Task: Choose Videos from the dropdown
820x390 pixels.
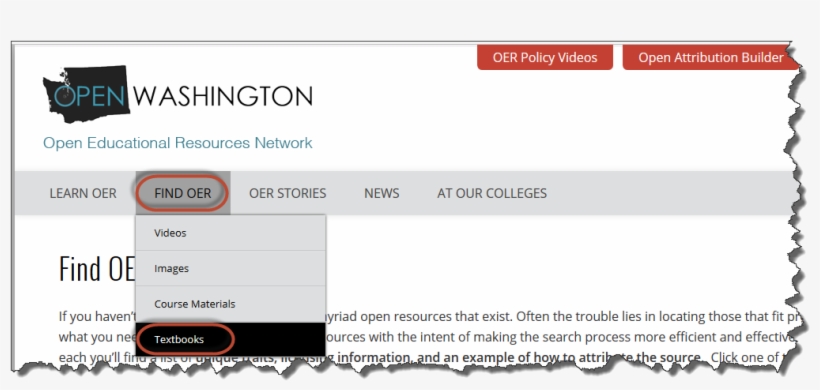Action: click(x=231, y=233)
